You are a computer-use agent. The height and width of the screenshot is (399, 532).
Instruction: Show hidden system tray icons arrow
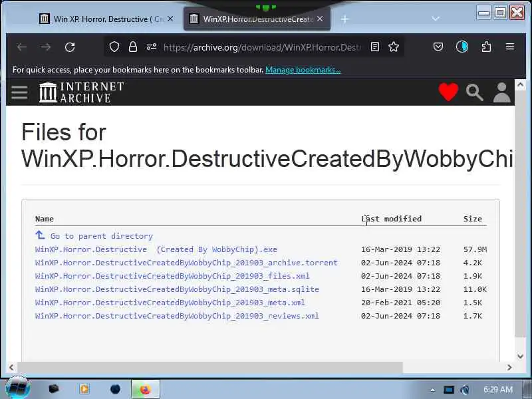[x=433, y=390]
